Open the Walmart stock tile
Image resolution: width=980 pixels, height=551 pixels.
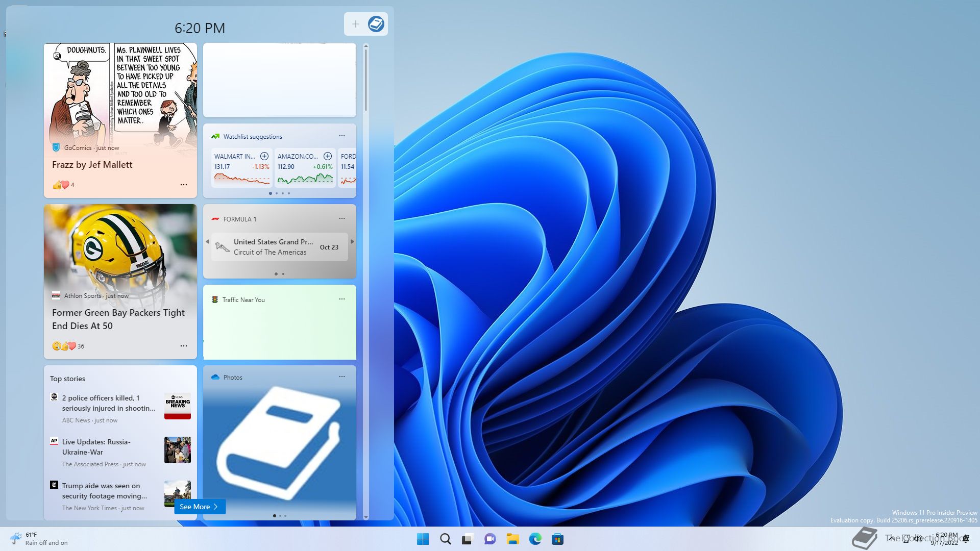[x=242, y=167]
